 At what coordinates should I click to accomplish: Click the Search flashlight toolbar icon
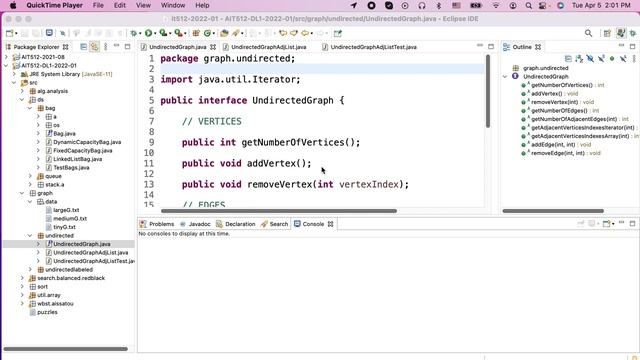click(x=236, y=33)
